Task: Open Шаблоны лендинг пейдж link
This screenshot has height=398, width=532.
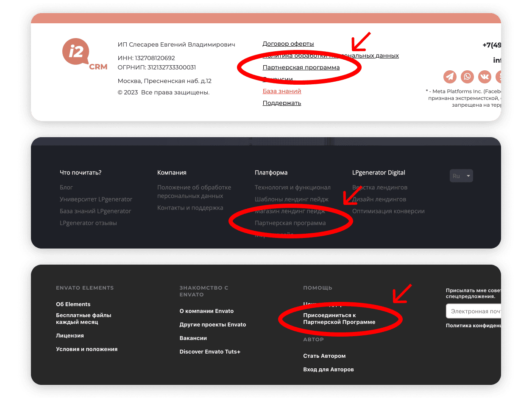Action: [x=292, y=199]
